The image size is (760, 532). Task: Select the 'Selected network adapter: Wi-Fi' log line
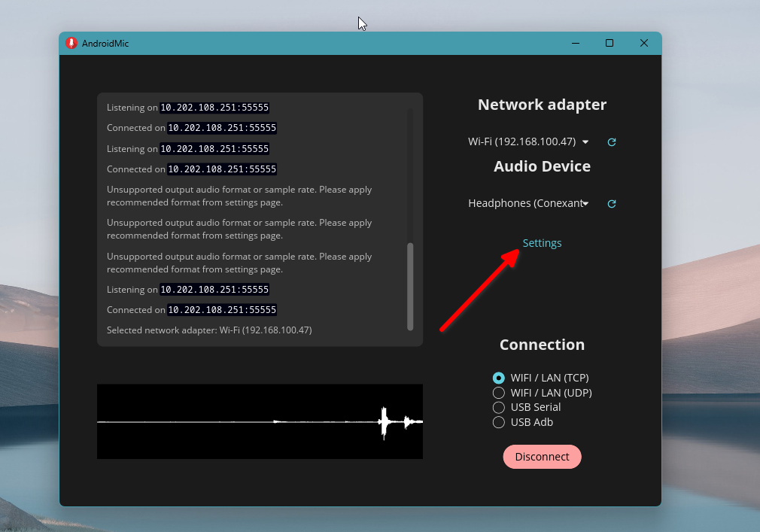pos(208,330)
